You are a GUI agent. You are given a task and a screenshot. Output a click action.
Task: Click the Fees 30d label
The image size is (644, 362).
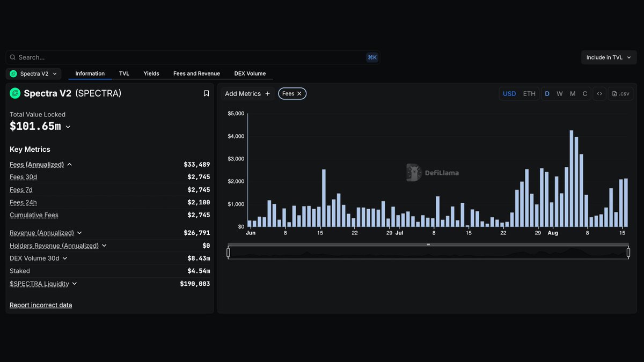click(23, 177)
